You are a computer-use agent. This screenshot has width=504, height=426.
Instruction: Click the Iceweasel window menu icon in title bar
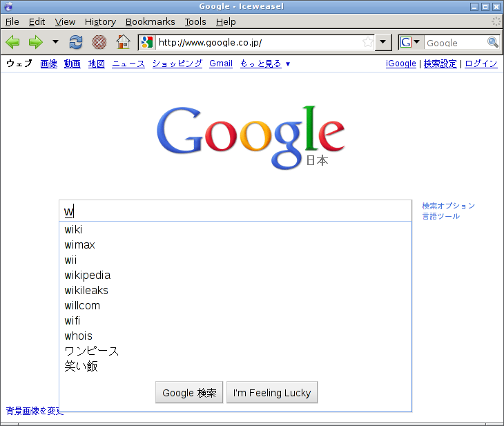(9, 6)
